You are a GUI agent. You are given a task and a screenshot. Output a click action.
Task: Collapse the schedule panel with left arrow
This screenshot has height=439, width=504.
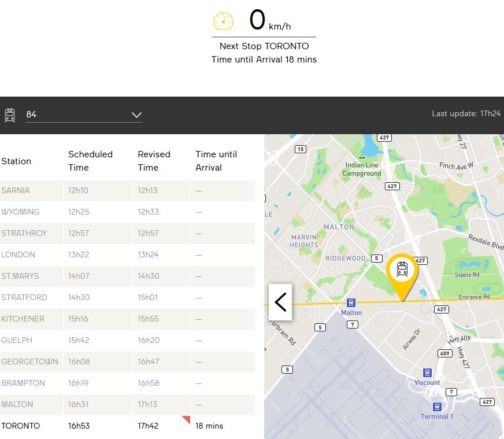click(280, 302)
